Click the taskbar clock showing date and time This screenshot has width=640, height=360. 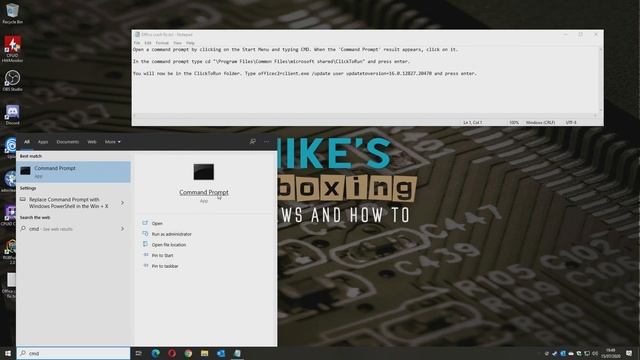coord(611,353)
